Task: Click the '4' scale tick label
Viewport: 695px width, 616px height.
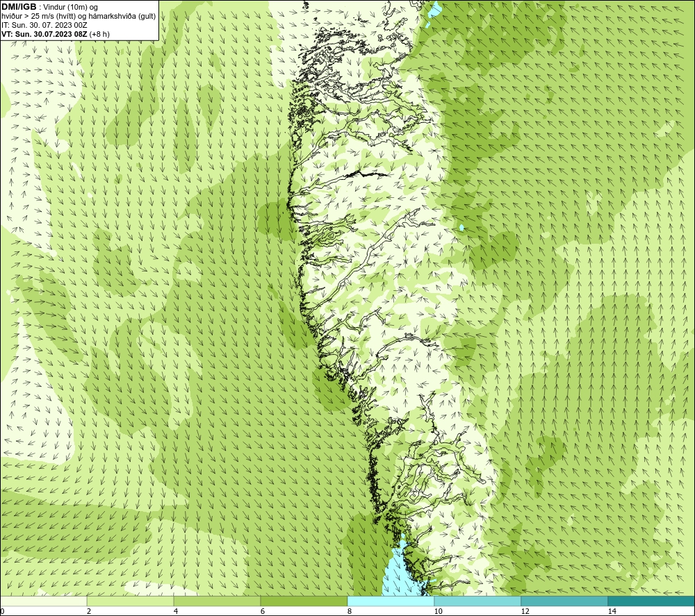Action: [176, 611]
